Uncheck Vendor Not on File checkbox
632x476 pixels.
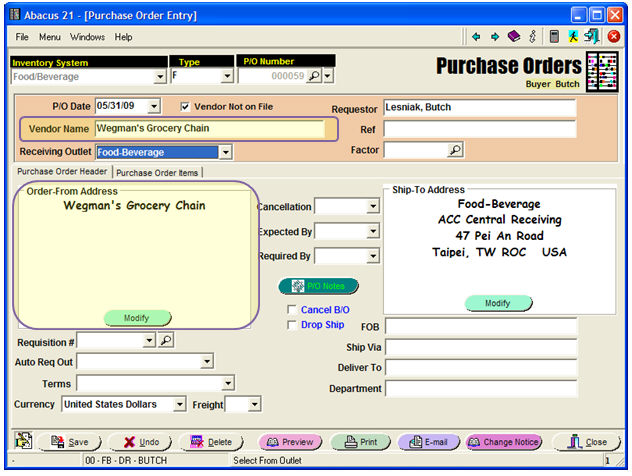(x=184, y=106)
